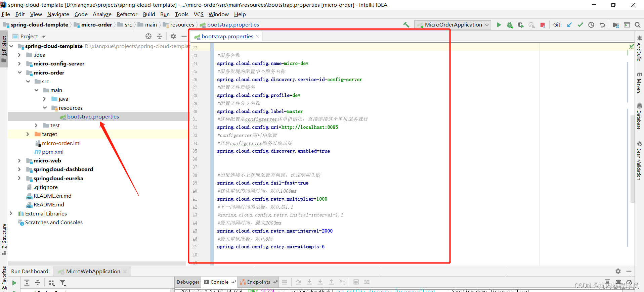644x292 pixels.
Task: Close the MicroWebApplication dashboard tab
Action: click(125, 271)
